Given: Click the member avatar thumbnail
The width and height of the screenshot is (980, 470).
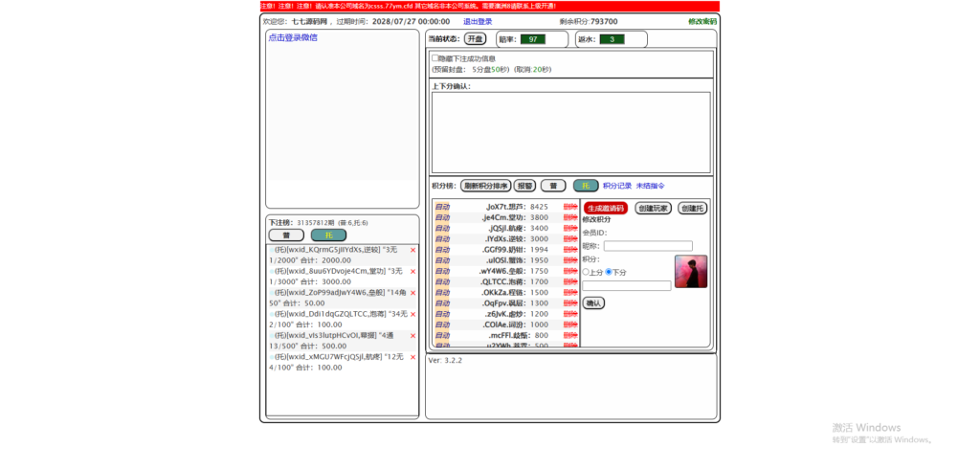Looking at the screenshot, I should (x=691, y=271).
